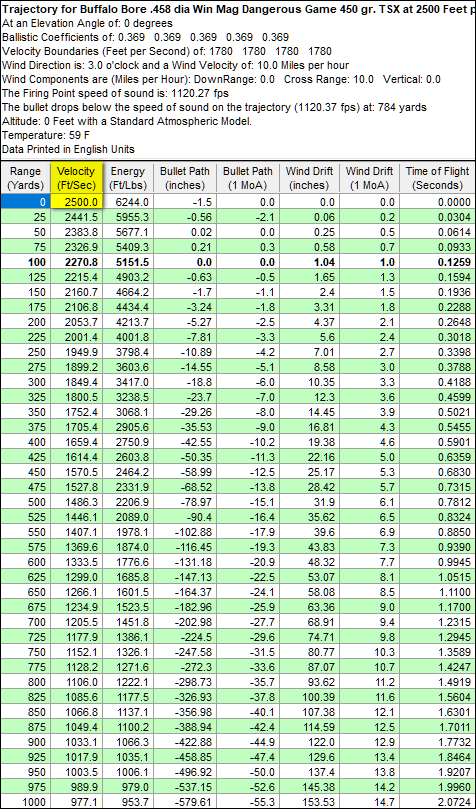Click the 1000 yard range cell

pos(25,802)
